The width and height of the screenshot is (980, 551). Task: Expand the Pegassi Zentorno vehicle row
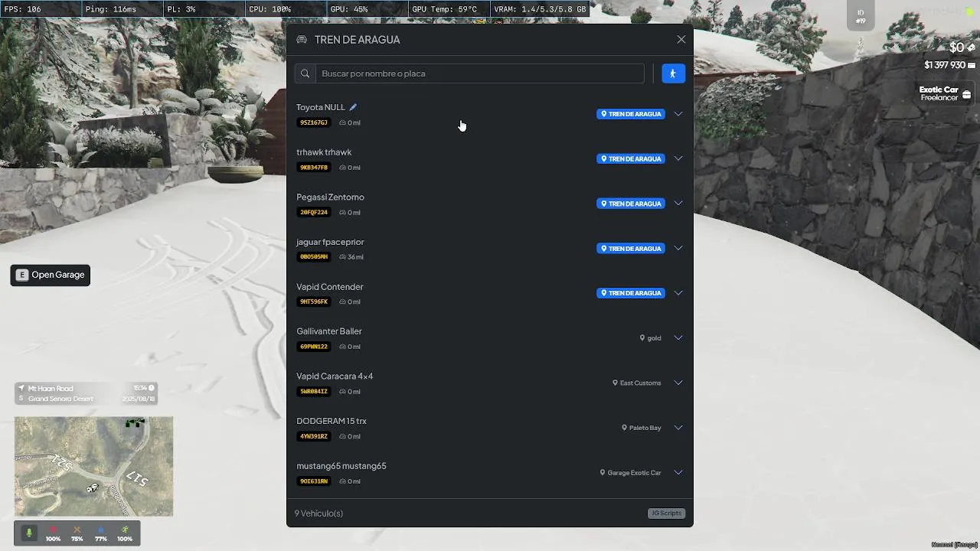tap(678, 204)
